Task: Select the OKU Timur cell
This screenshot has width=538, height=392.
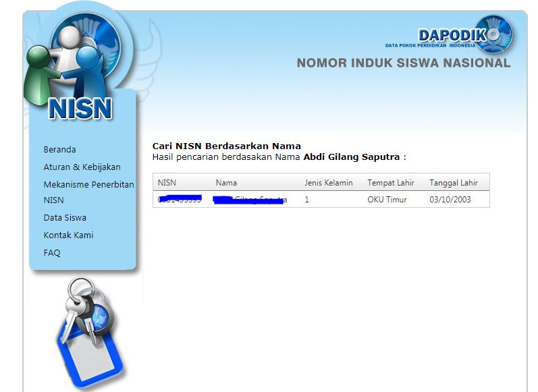Action: (387, 200)
